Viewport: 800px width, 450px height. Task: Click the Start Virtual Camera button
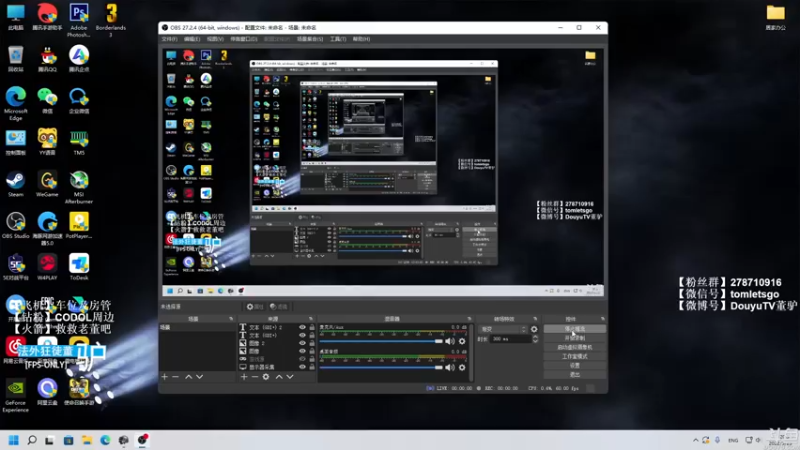(x=575, y=347)
